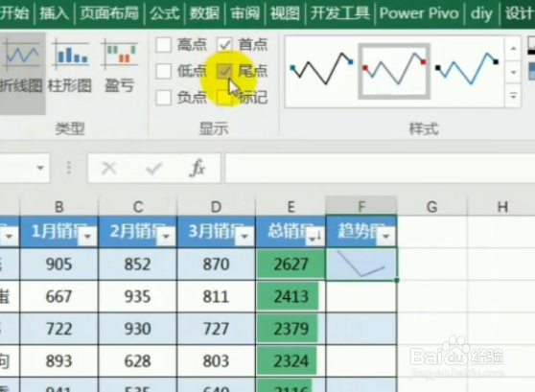
Task: Select the cell containing 870
Action: click(x=216, y=265)
